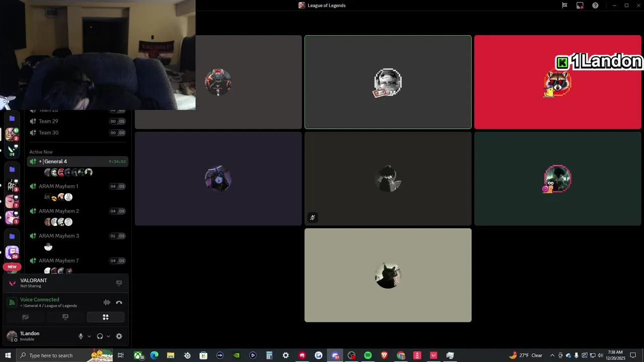
Task: Focus the muted participant tile
Action: (388, 178)
